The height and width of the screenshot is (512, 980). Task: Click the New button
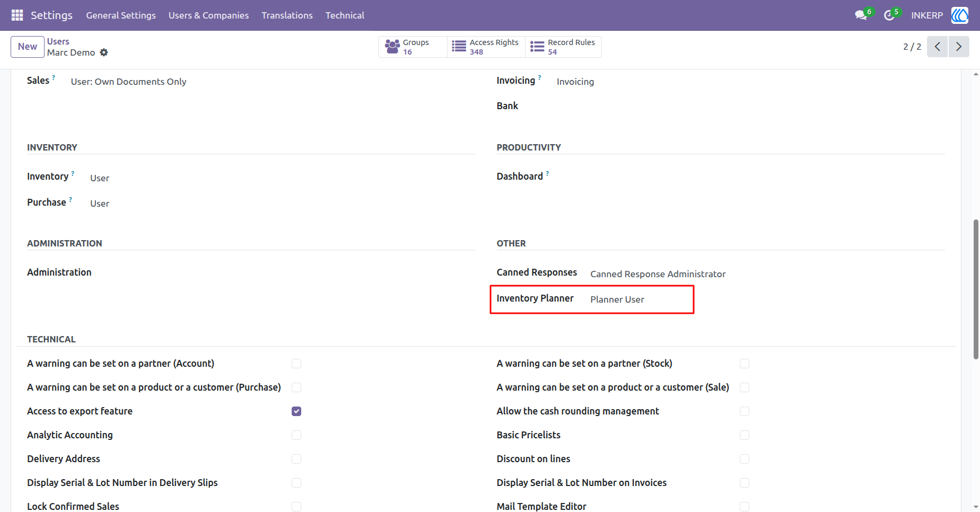tap(28, 47)
